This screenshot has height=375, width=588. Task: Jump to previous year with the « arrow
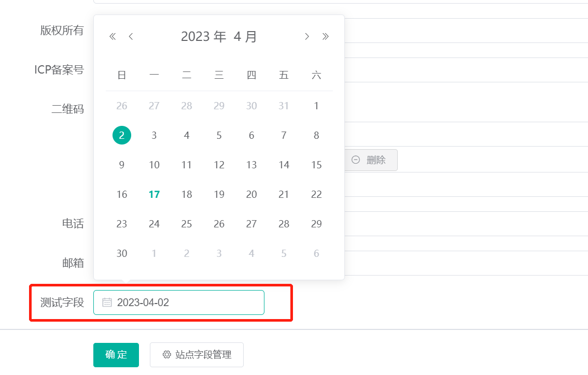coord(111,36)
